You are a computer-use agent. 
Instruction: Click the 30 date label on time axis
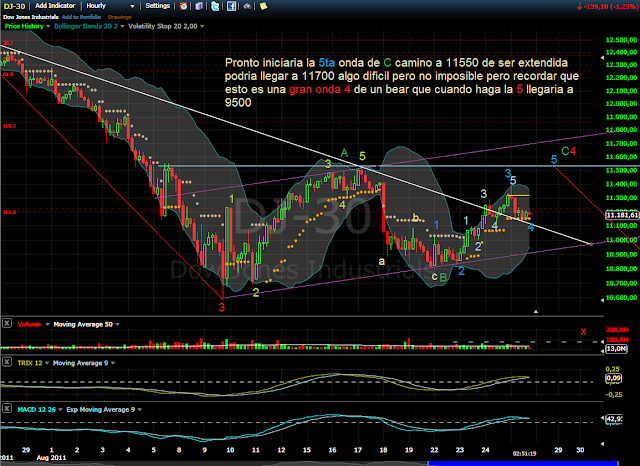pyautogui.click(x=580, y=450)
